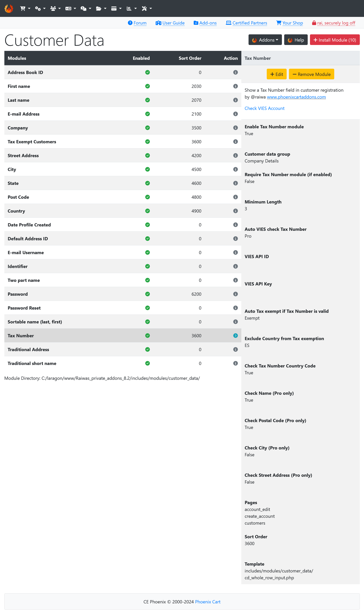The height and width of the screenshot is (614, 364).
Task: Toggle enabled checkmark for Post Code
Action: click(147, 197)
